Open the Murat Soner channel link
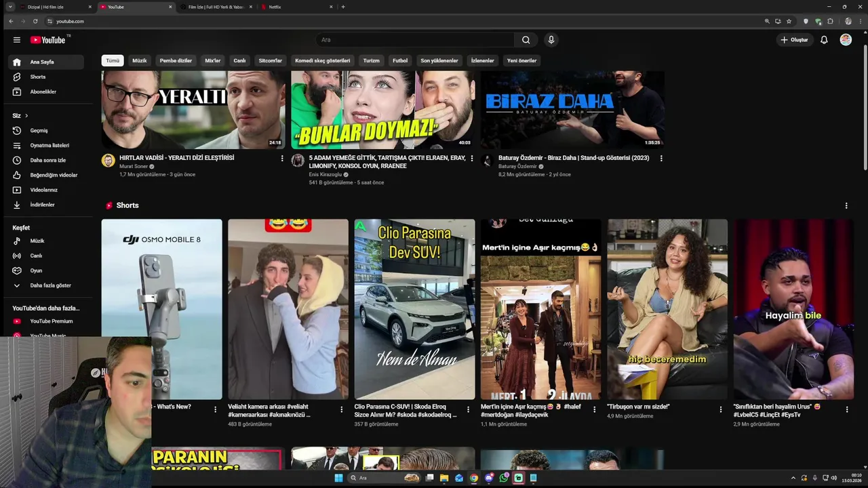The width and height of the screenshot is (868, 488). click(134, 166)
